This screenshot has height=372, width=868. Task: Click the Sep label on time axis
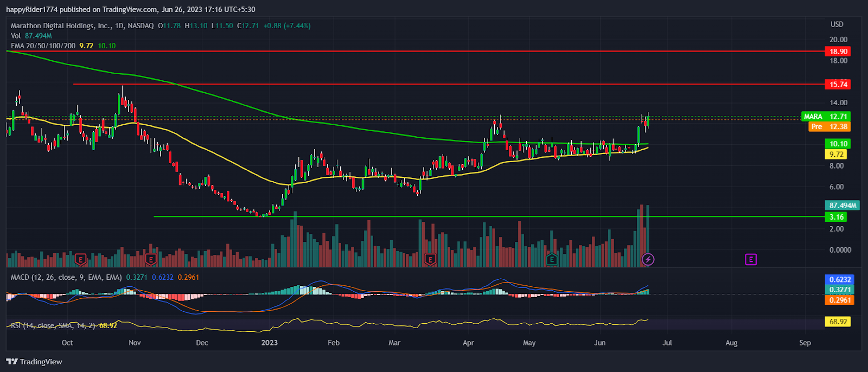(805, 343)
